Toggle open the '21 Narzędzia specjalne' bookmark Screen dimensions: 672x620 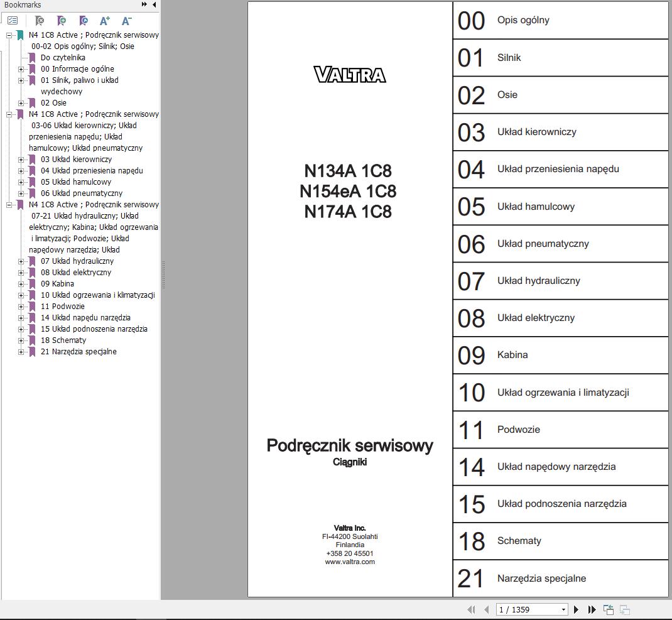click(x=23, y=351)
